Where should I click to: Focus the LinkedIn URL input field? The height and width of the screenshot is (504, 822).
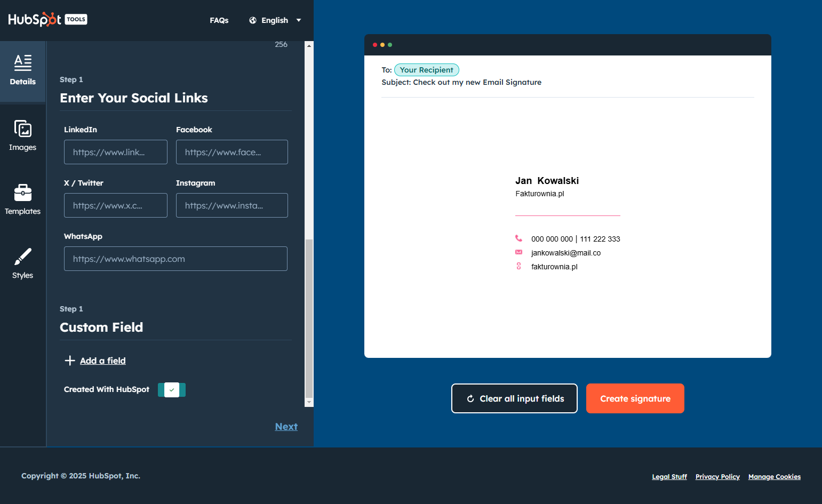coord(116,152)
